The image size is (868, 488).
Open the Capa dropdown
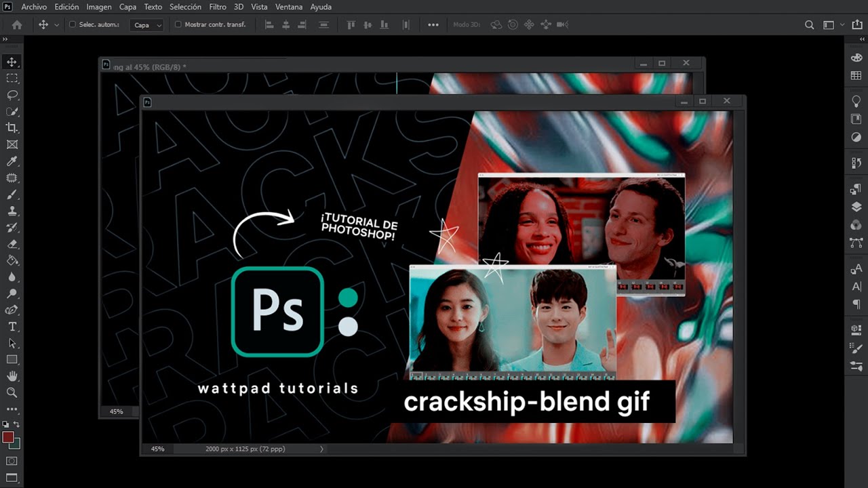pos(148,25)
